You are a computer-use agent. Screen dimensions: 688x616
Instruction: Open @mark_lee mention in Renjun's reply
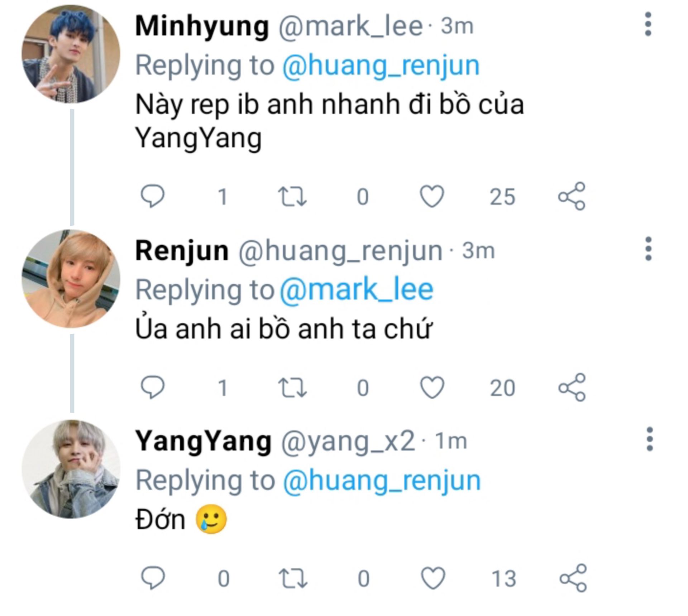356,290
